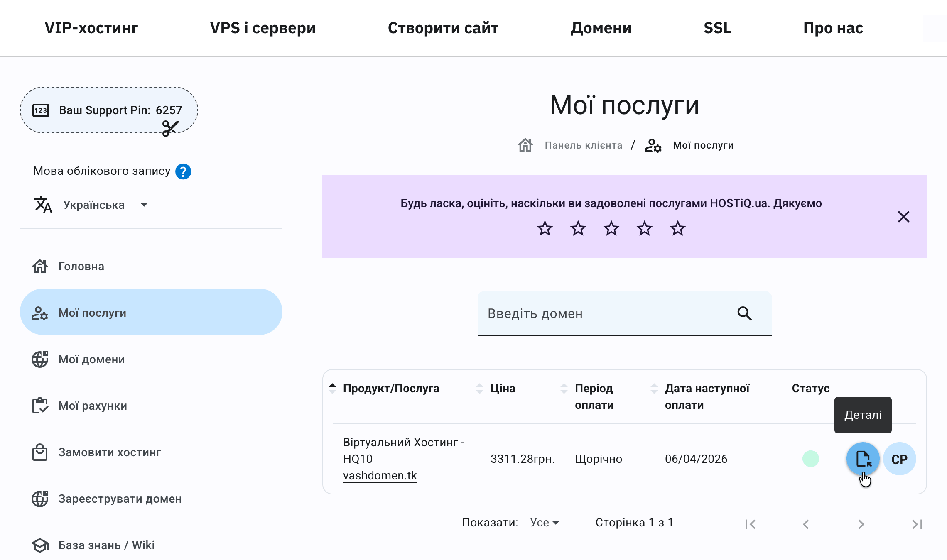
Task: Select the "База знань / Wiki" icon
Action: click(x=39, y=545)
